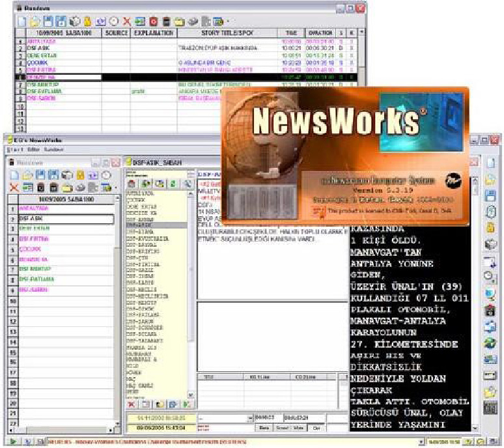
Task: Click first red icon in DSF-ASIK_SABAH story toolbar
Action: (132, 184)
